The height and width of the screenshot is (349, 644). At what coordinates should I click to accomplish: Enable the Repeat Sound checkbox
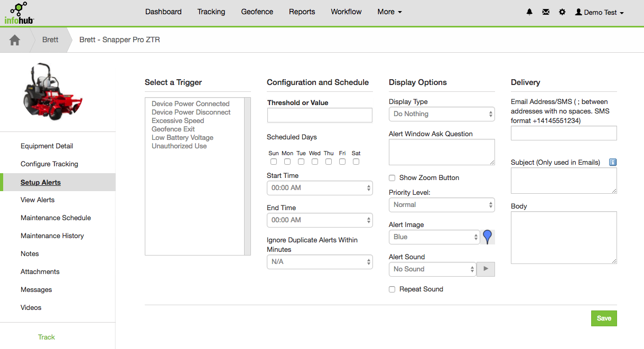(x=392, y=289)
